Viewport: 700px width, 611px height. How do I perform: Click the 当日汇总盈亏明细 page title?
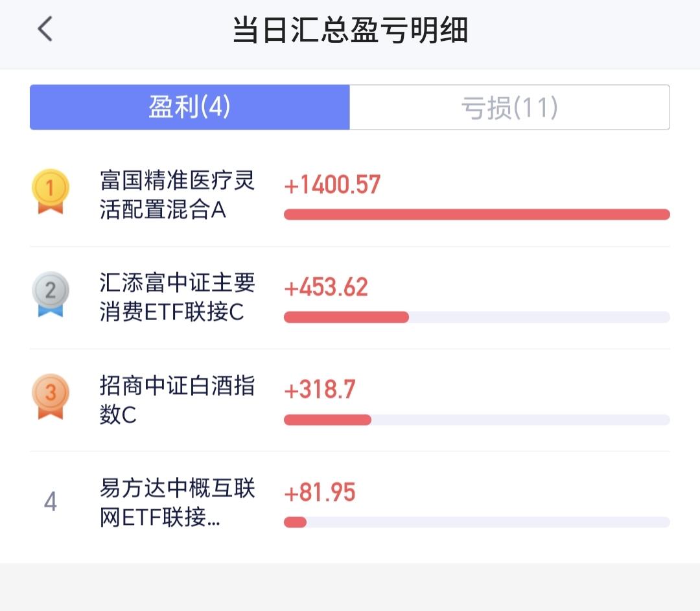350,30
